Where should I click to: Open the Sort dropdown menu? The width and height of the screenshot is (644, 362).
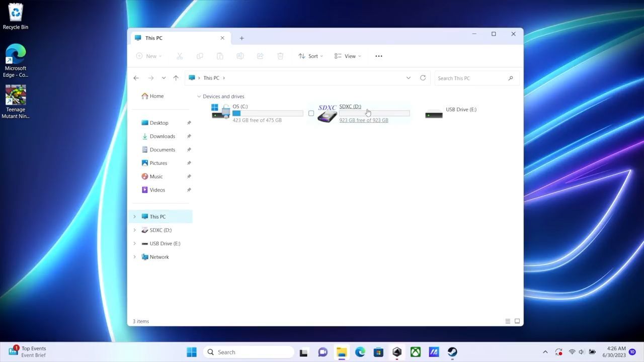click(x=311, y=56)
